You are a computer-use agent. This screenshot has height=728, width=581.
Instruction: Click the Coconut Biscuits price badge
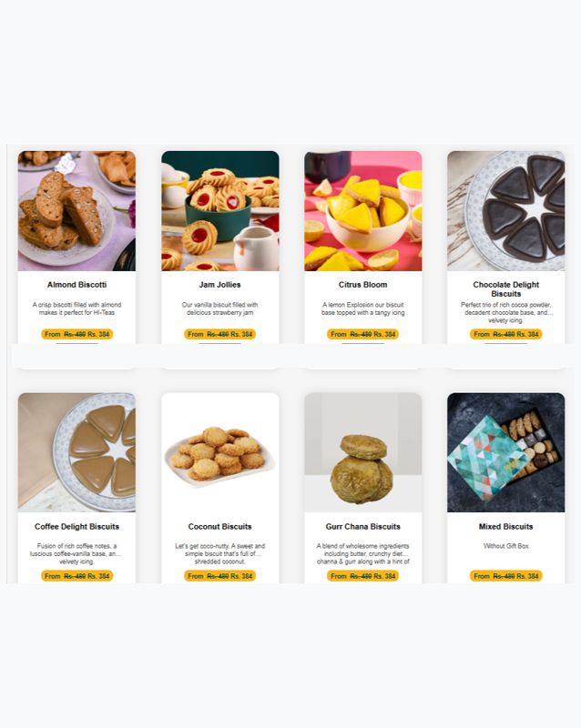point(220,576)
